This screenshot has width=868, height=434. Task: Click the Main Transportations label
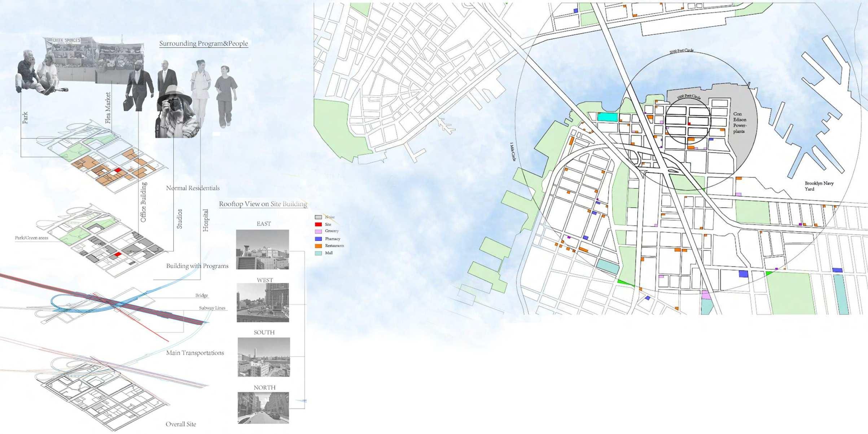195,353
